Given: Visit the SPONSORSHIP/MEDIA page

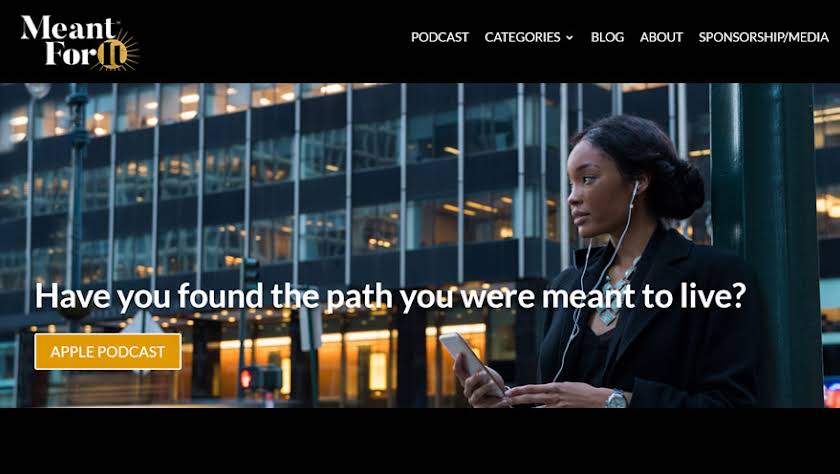Looking at the screenshot, I should coord(763,37).
